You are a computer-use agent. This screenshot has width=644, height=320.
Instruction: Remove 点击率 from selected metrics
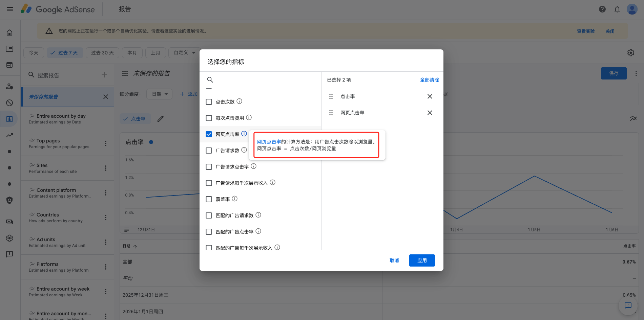pos(430,96)
